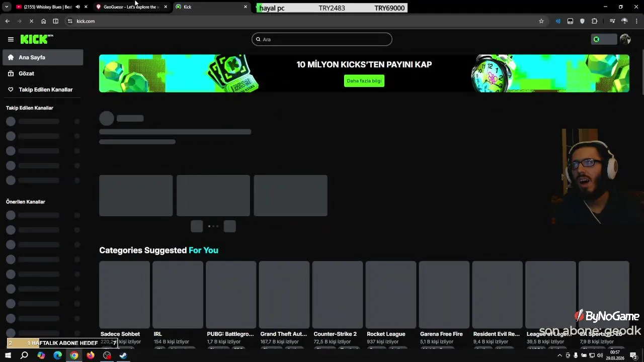Open Takip Edilen Kanallar in sidebar menu
Image resolution: width=644 pixels, height=362 pixels.
click(x=43, y=89)
